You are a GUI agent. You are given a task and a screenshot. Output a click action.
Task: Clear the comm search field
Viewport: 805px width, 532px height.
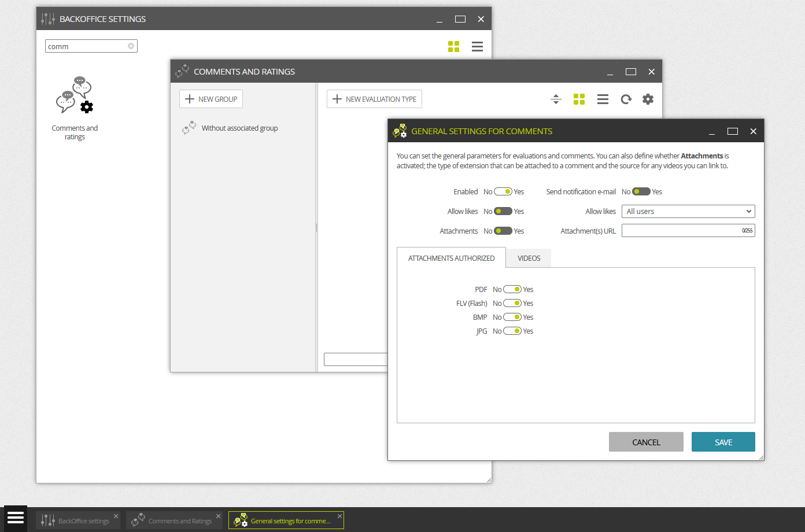pos(131,46)
